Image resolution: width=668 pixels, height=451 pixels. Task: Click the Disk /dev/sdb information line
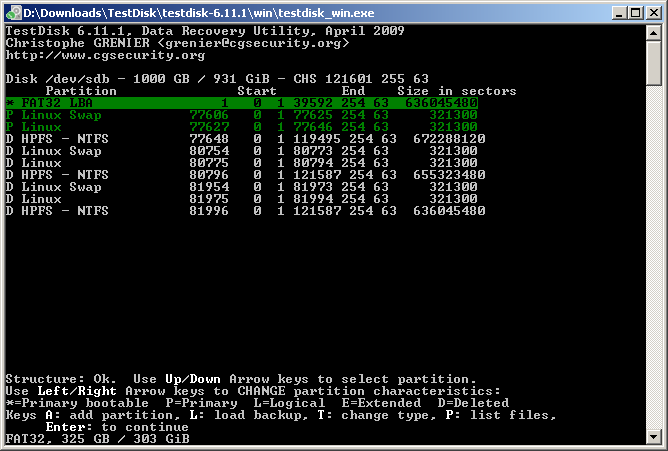217,79
